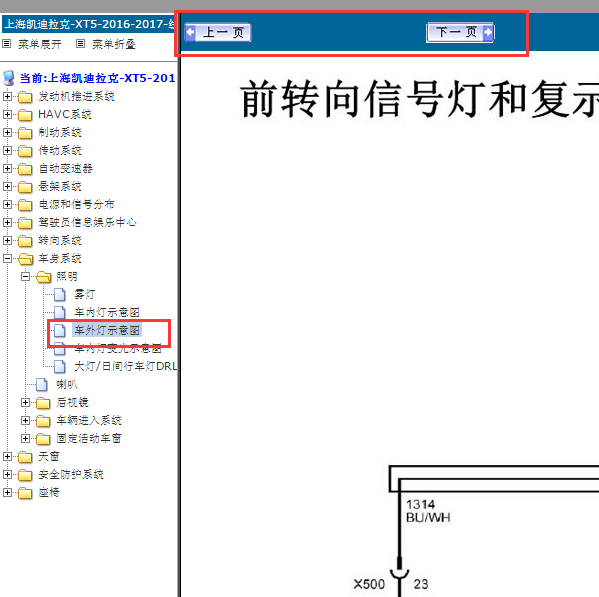The image size is (599, 597).
Task: Open the 喇叭 diagram
Action: pos(67,384)
